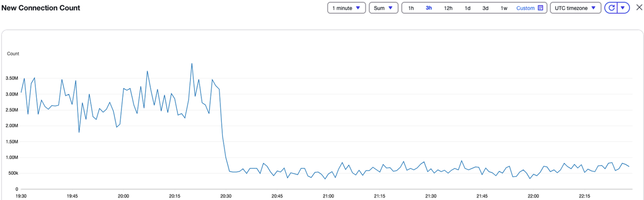644x200 pixels.
Task: Click the 3.00M y-axis label
Action: [12, 94]
